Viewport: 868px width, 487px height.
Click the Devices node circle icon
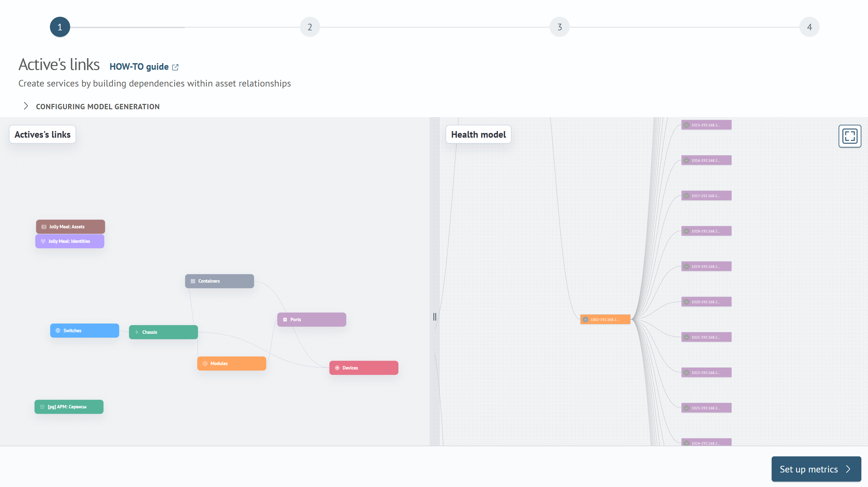[337, 368]
